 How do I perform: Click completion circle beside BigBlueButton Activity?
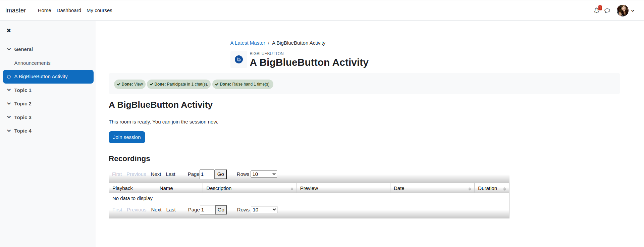[x=9, y=77]
